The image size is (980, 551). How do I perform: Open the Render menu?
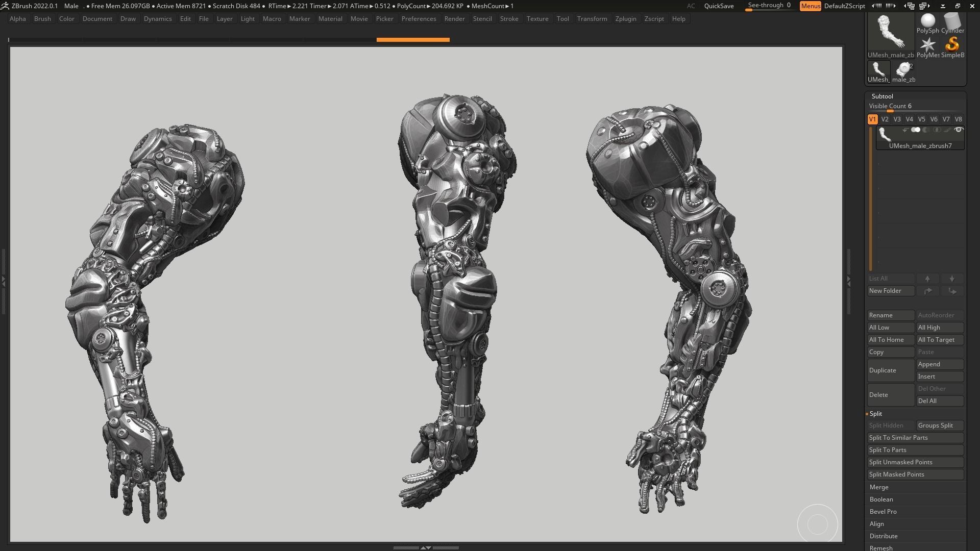[x=454, y=18]
